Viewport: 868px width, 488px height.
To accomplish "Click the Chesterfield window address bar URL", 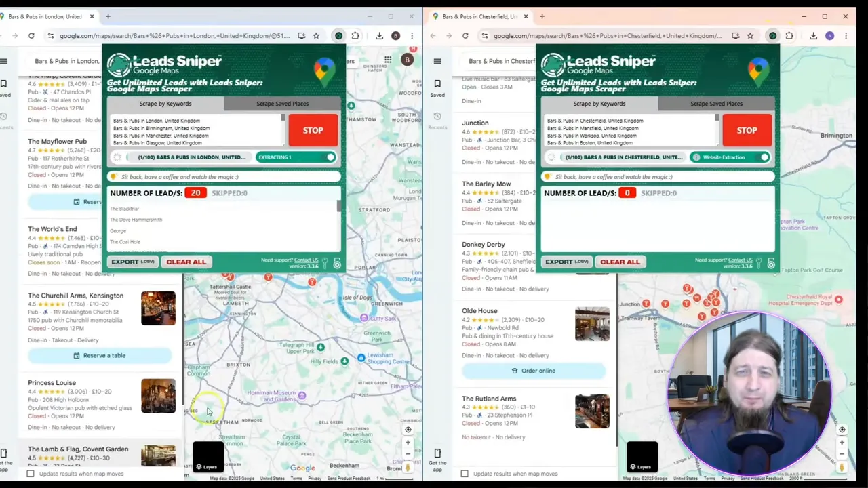I will [607, 35].
